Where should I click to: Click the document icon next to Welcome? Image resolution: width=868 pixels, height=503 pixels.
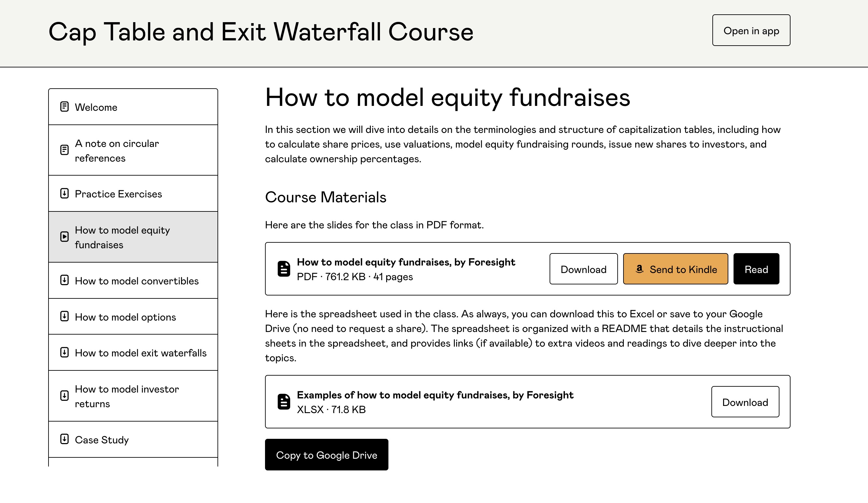(64, 107)
